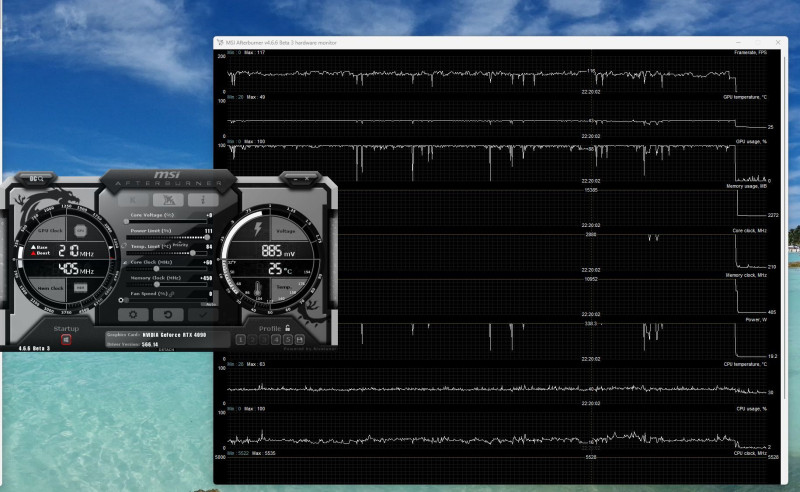Open the OC Scanner button at top-left
Viewport: 800px width, 492px height.
(x=36, y=179)
